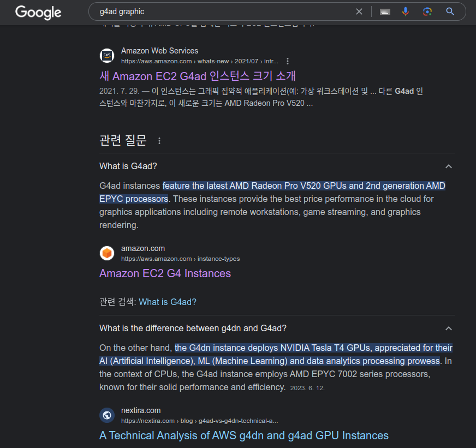Click the '관련 질문' heading

pyautogui.click(x=123, y=140)
